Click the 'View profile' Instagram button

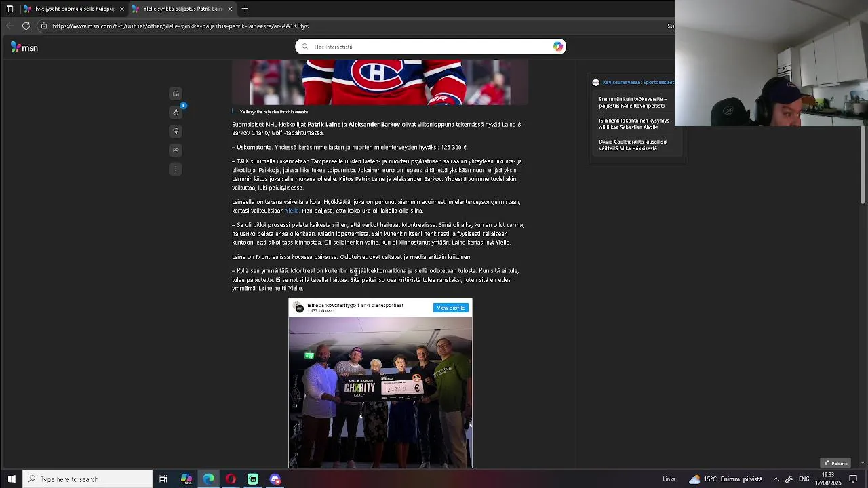click(450, 308)
